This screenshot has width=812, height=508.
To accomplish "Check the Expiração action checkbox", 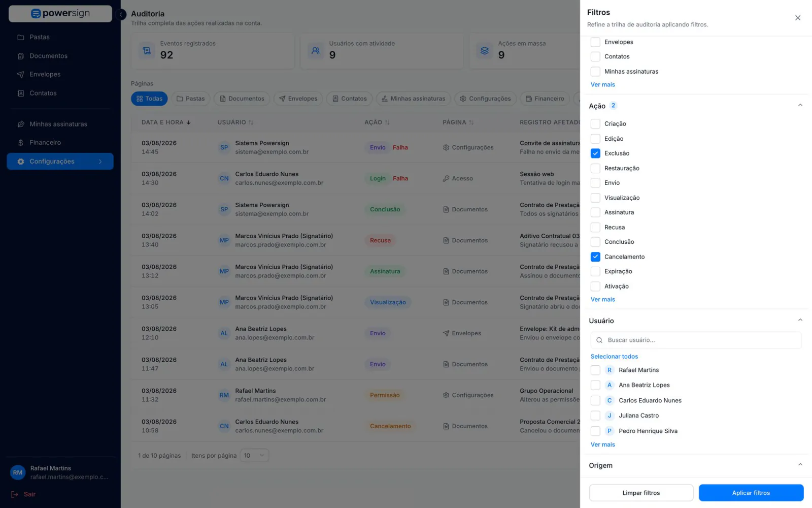I will [595, 271].
